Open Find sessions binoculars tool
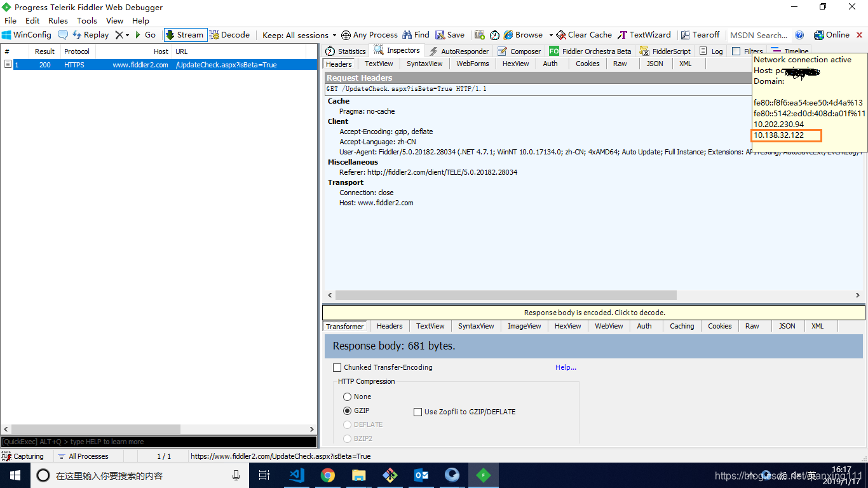 [416, 35]
